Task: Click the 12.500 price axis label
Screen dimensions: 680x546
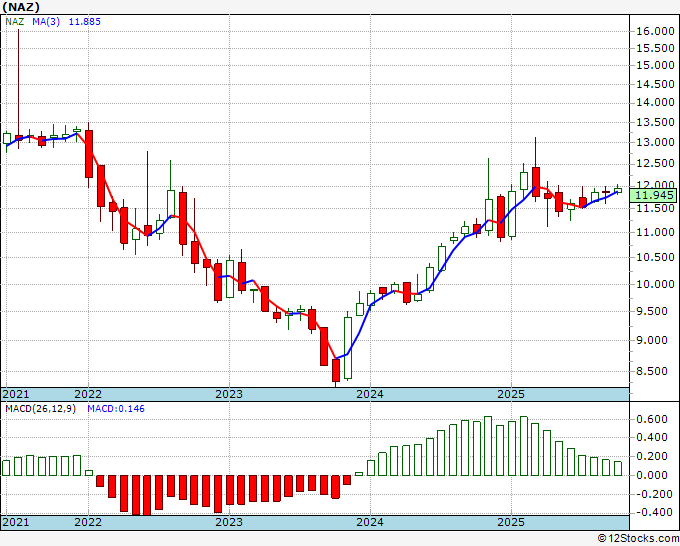Action: pos(655,164)
